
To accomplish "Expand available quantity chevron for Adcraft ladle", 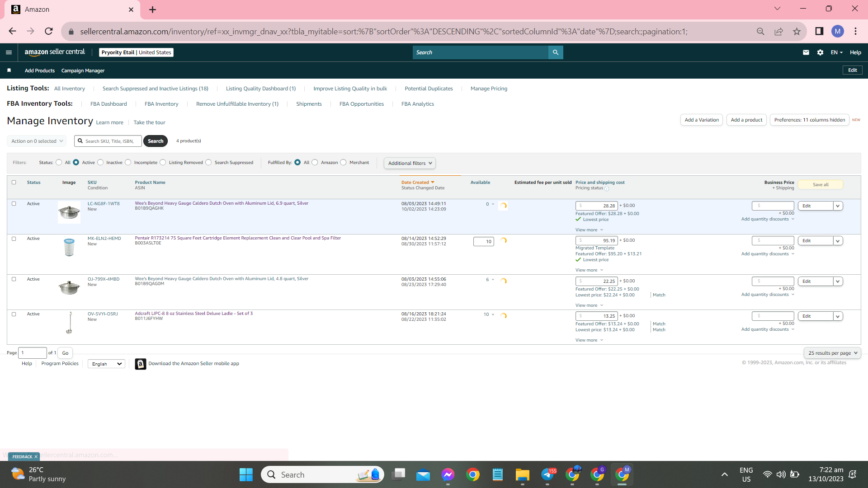I will (493, 314).
